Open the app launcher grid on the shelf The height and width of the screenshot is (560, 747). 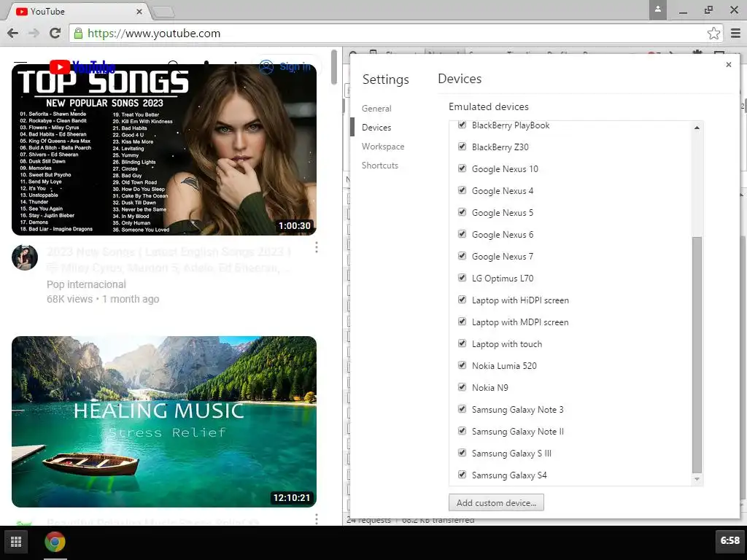click(16, 542)
